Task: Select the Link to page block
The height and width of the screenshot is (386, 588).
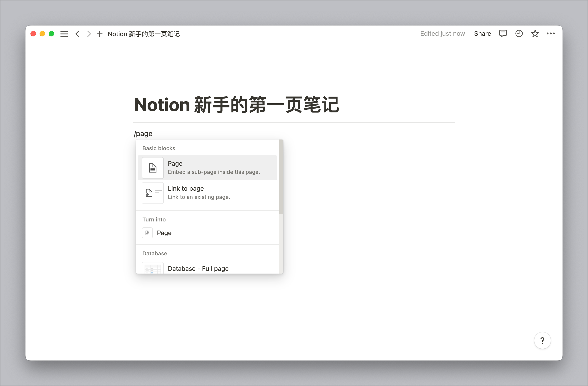Action: 207,193
